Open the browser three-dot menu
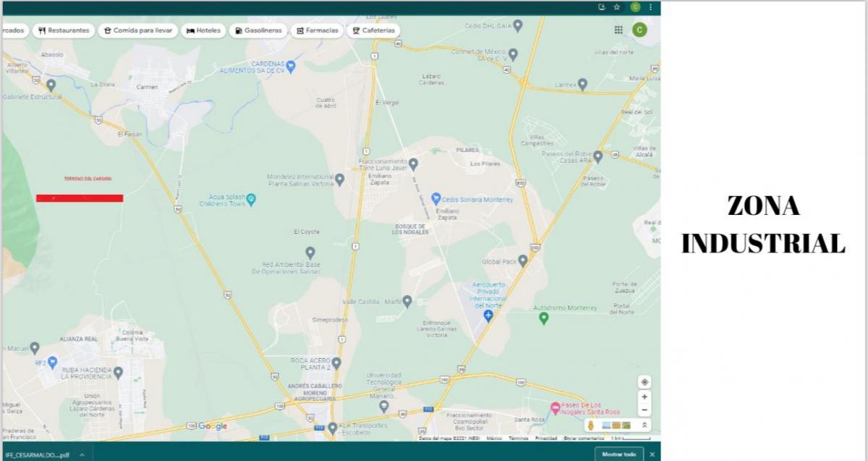 (651, 7)
